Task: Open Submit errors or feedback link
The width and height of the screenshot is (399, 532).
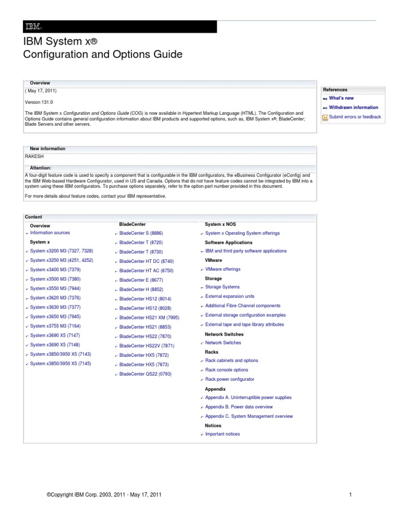Action: click(x=355, y=117)
